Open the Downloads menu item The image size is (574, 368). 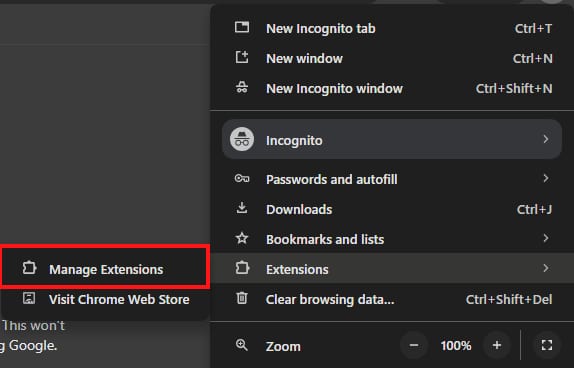click(x=392, y=209)
